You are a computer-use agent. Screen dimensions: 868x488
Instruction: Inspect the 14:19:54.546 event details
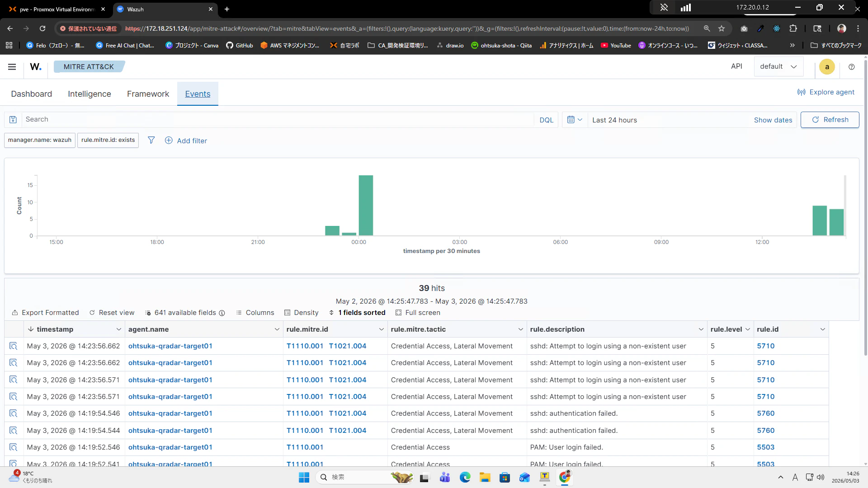click(x=13, y=413)
